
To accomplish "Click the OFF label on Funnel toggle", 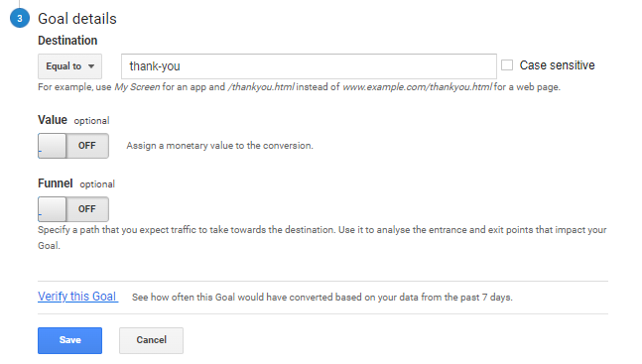I will click(86, 209).
